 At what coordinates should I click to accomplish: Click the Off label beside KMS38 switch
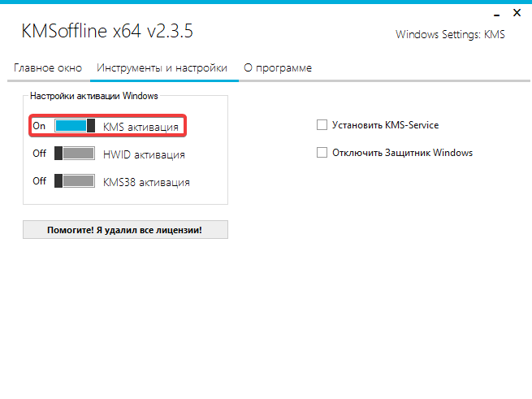(39, 181)
